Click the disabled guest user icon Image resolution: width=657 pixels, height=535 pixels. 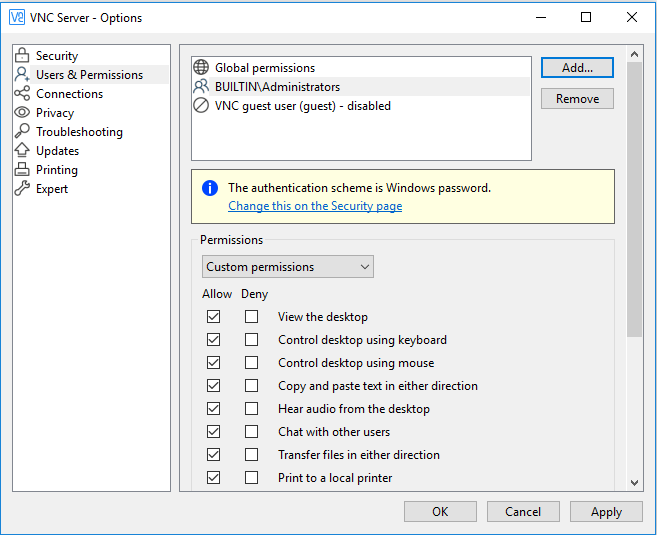click(201, 105)
